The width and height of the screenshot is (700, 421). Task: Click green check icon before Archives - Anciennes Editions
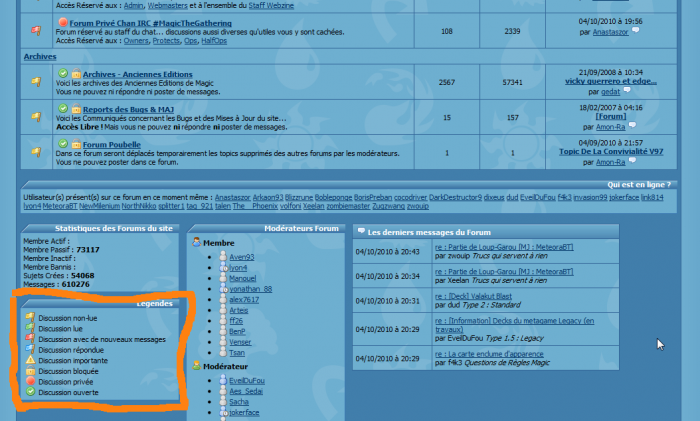pyautogui.click(x=63, y=73)
